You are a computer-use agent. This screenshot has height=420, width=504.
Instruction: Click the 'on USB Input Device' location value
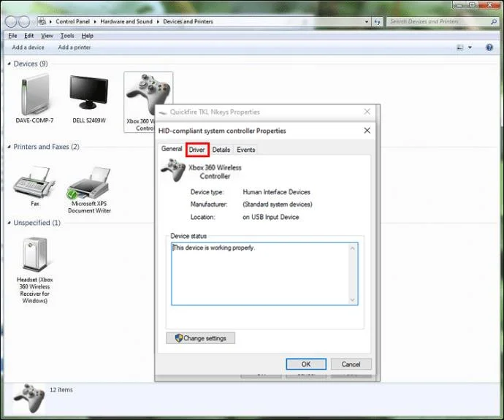click(271, 217)
